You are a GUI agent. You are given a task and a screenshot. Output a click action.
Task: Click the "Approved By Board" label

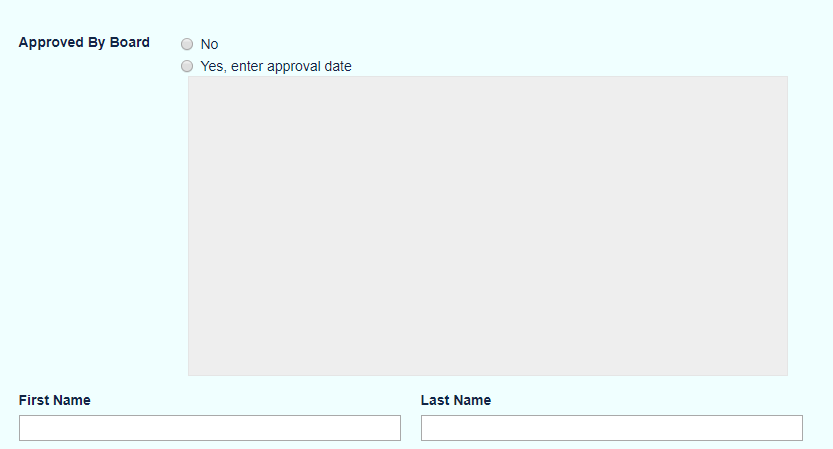[84, 42]
